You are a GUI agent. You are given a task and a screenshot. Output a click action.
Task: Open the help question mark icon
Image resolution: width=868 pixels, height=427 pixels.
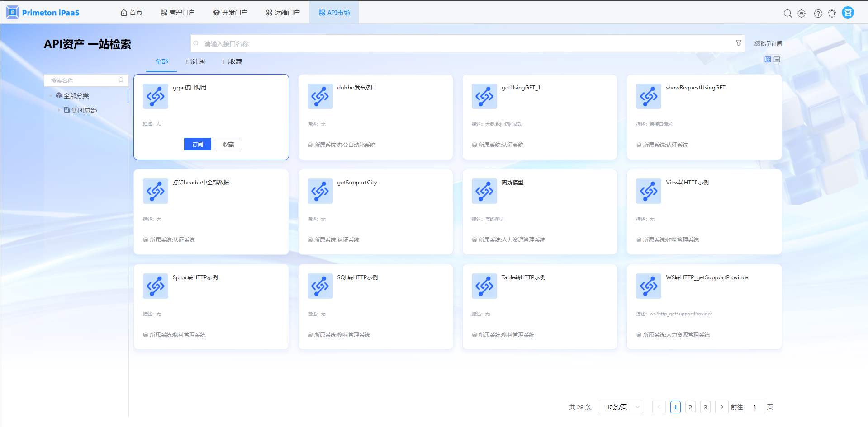coord(818,14)
